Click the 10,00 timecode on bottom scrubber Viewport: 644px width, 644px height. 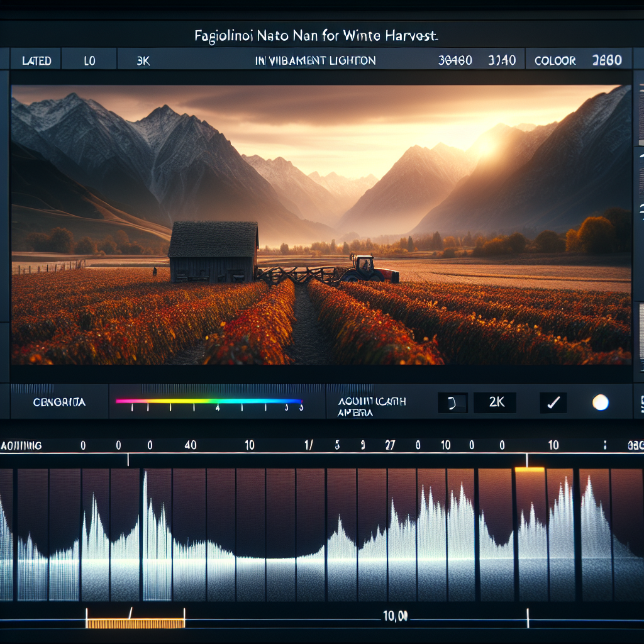click(x=395, y=616)
